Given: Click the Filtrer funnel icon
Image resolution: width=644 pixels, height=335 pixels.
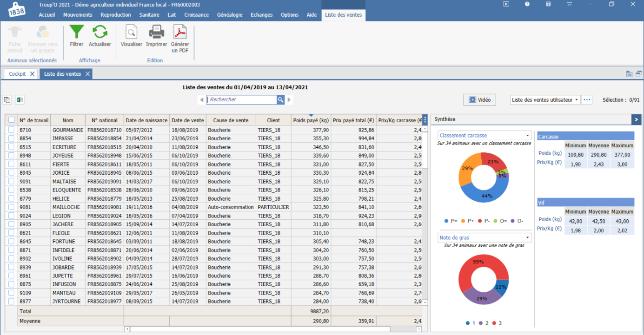Looking at the screenshot, I should [x=77, y=32].
